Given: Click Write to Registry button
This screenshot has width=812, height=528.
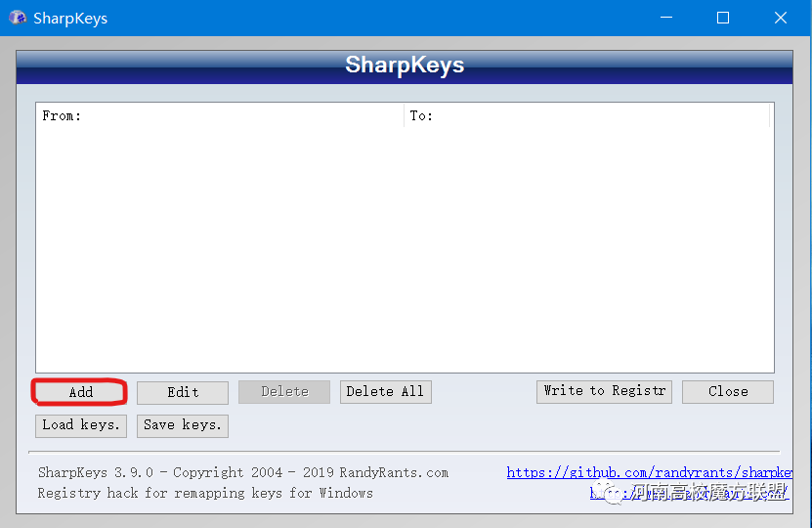Looking at the screenshot, I should tap(604, 391).
